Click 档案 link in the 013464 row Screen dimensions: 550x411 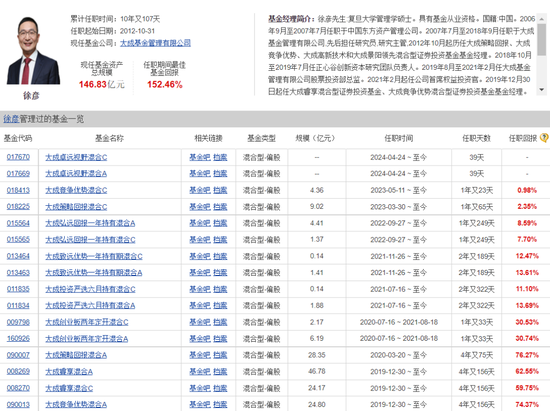pyautogui.click(x=220, y=256)
